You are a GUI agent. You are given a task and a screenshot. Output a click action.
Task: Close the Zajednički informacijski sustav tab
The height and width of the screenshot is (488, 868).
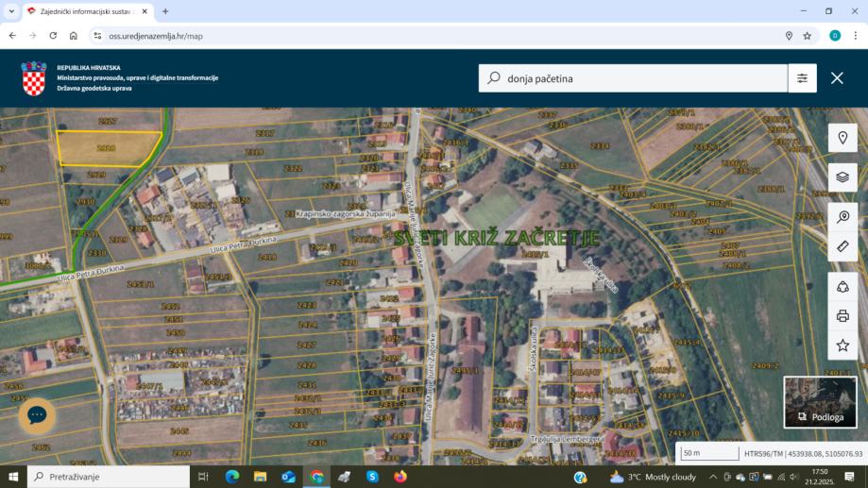(145, 11)
